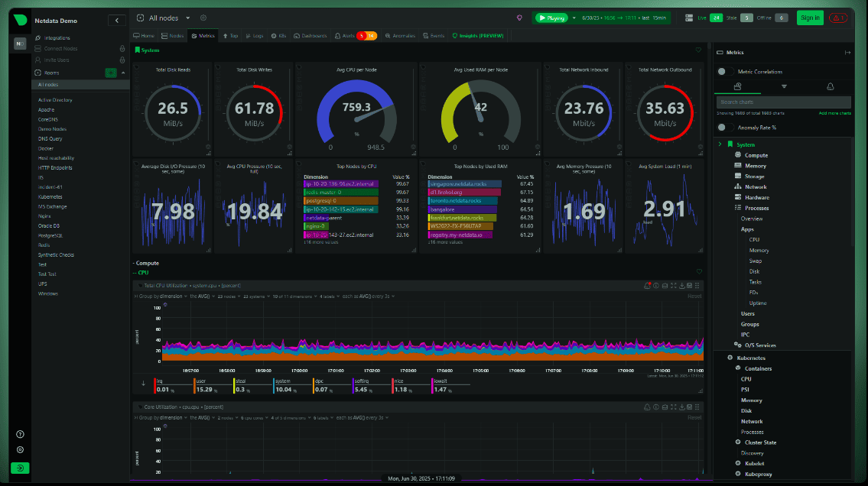Viewport: 868px width, 486px height.
Task: Toggle the Live nodes count badge
Action: click(716, 18)
